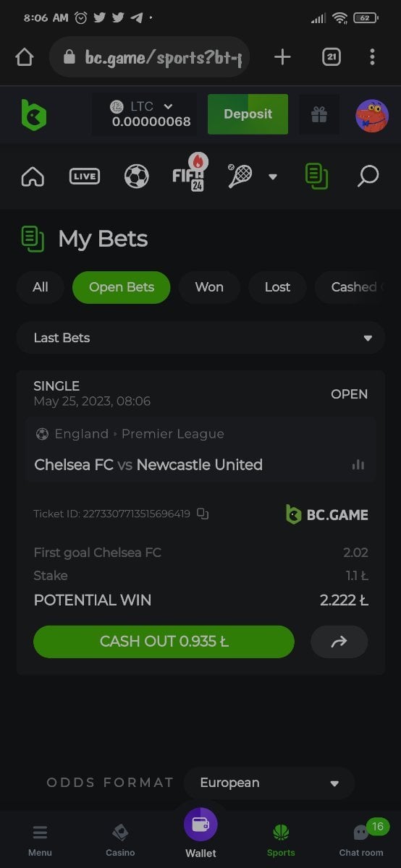The image size is (401, 868).
Task: Open the search magnifier icon
Action: pos(368,176)
